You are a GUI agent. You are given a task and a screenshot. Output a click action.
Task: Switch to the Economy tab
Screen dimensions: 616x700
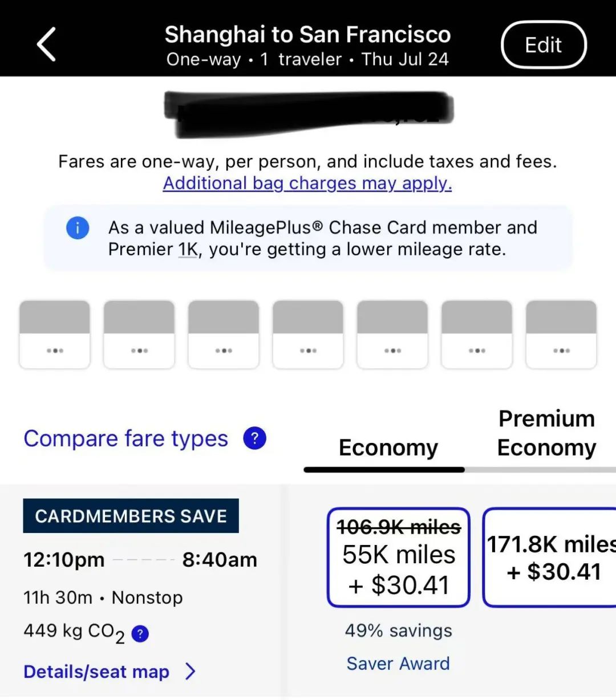[388, 447]
